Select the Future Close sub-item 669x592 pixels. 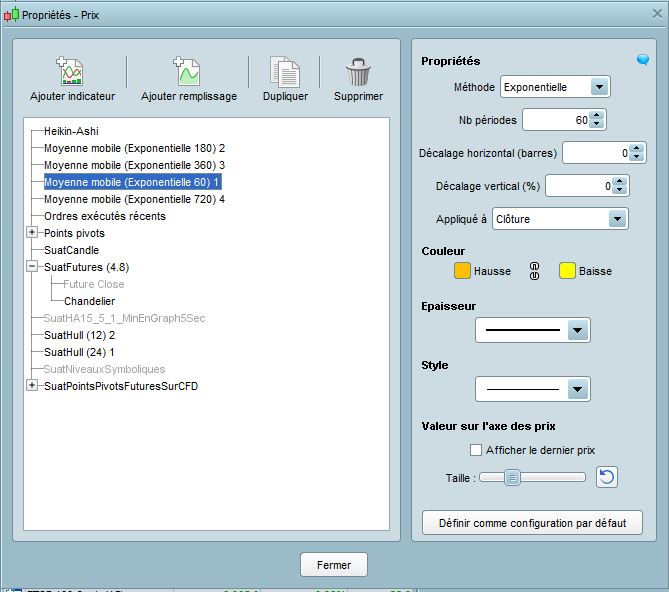(94, 284)
